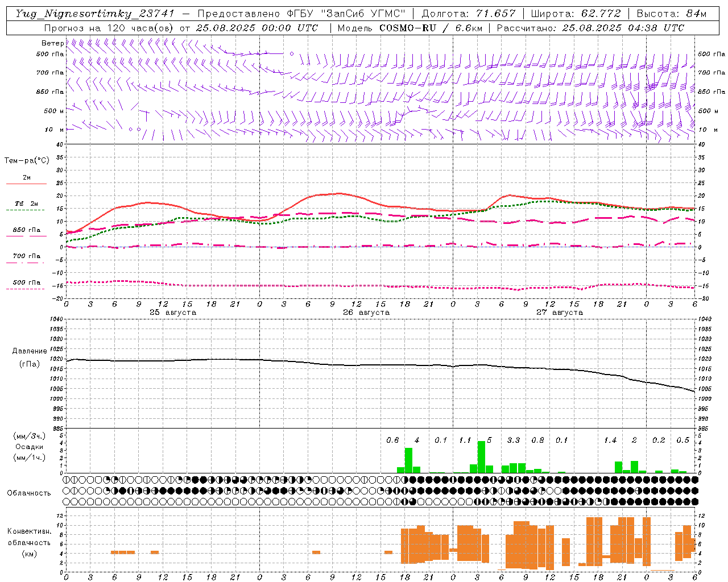This screenshot has height=582, width=728.
Task: Click the 3.3 precipitation total
Action: pyautogui.click(x=514, y=440)
